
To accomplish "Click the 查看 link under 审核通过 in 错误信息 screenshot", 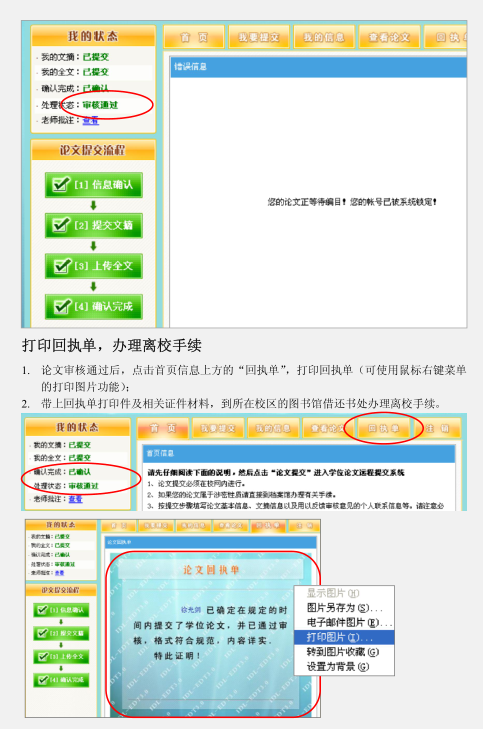I will (91, 120).
